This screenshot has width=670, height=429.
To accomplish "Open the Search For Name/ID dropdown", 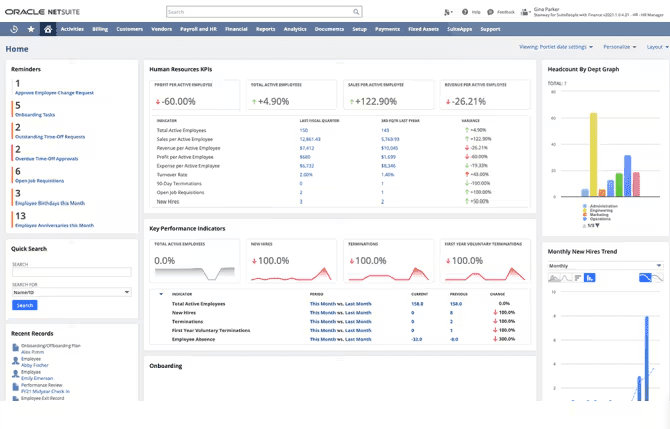I will pos(71,292).
